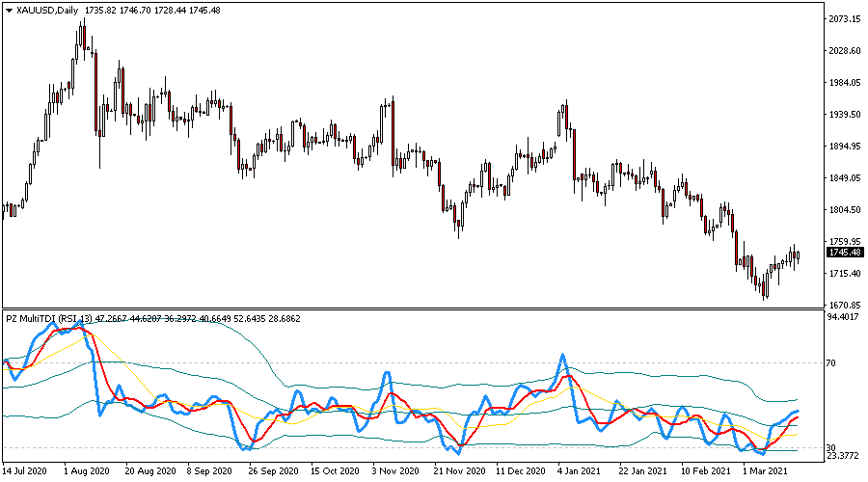868x482 pixels.
Task: Click the 70 level label on the indicator scale
Action: pos(833,363)
